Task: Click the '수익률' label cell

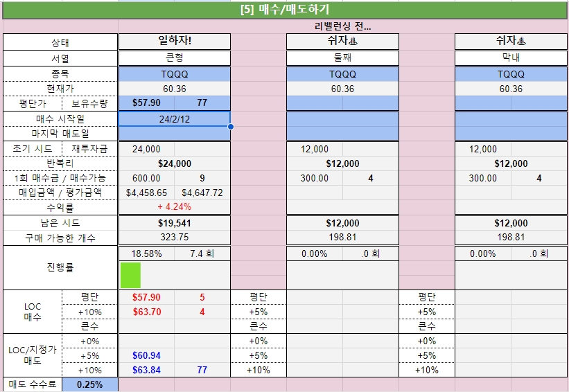Action: pyautogui.click(x=60, y=207)
